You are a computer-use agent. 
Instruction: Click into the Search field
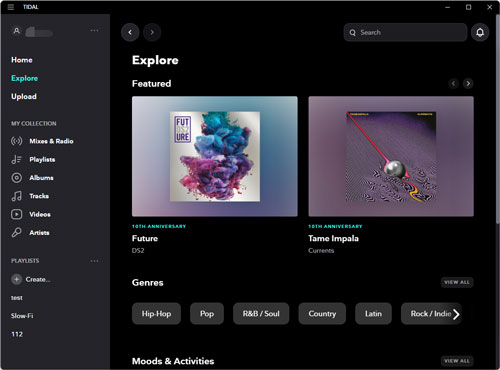(x=405, y=32)
